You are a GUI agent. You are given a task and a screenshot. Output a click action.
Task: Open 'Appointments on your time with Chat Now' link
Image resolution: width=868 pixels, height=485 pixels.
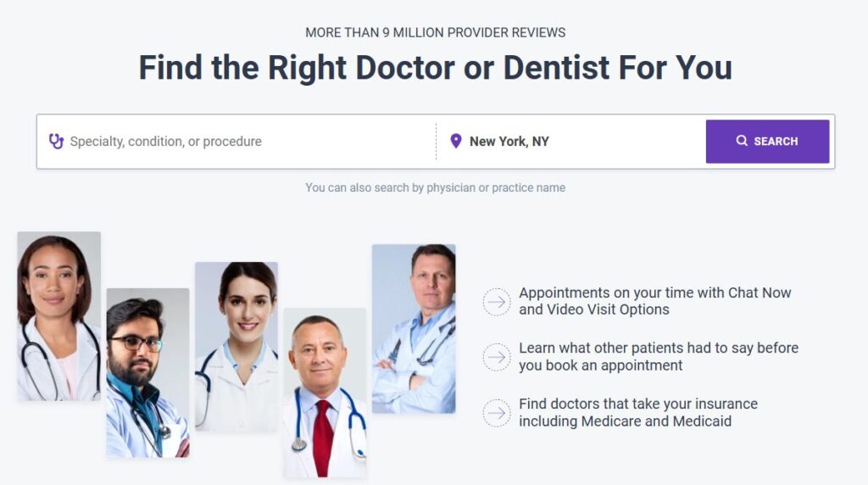654,301
